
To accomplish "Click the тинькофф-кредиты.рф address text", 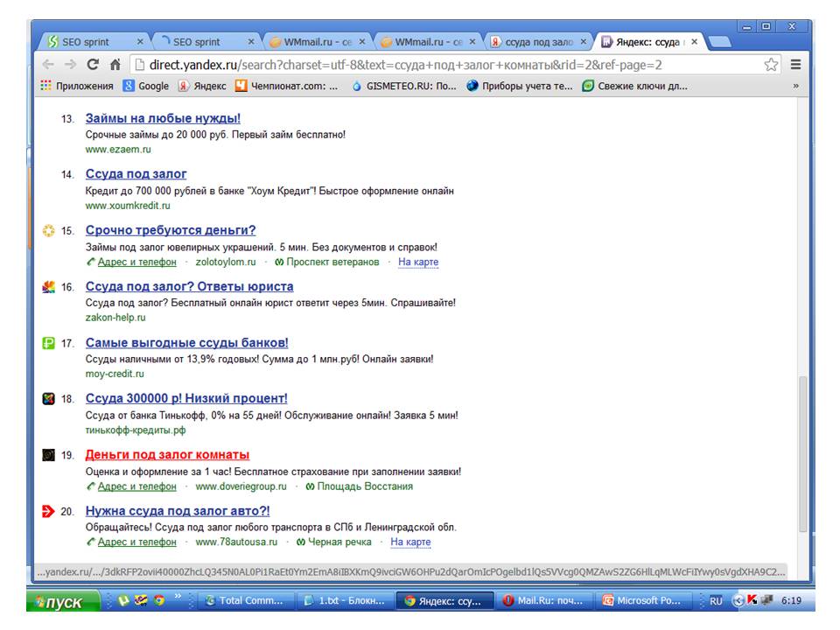I will 136,430.
